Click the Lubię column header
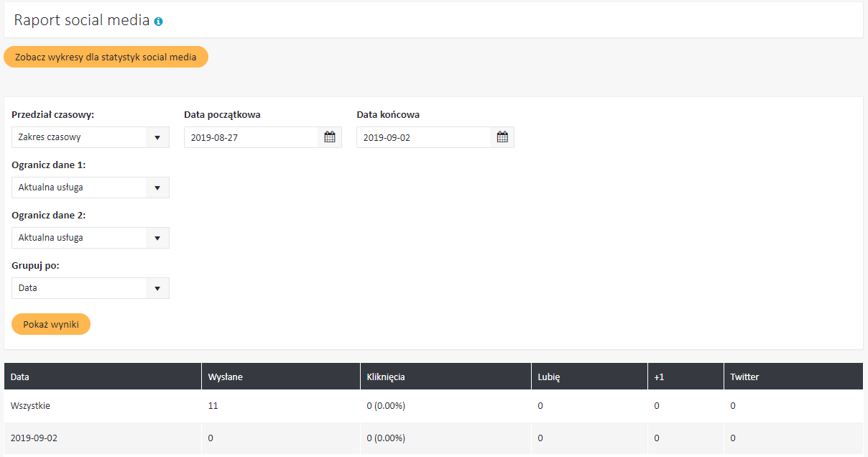Viewport: 868px width, 457px height. pos(548,377)
